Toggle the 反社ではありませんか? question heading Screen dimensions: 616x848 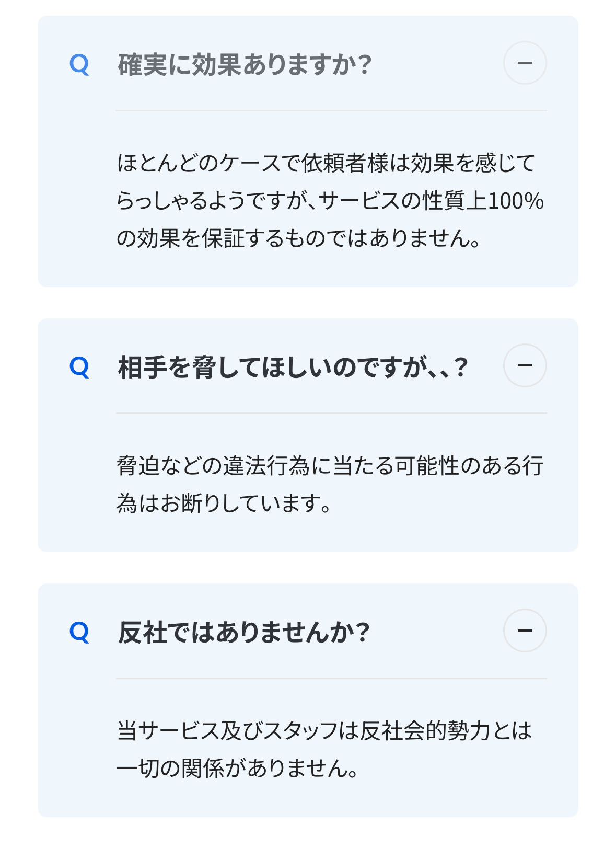click(x=244, y=633)
